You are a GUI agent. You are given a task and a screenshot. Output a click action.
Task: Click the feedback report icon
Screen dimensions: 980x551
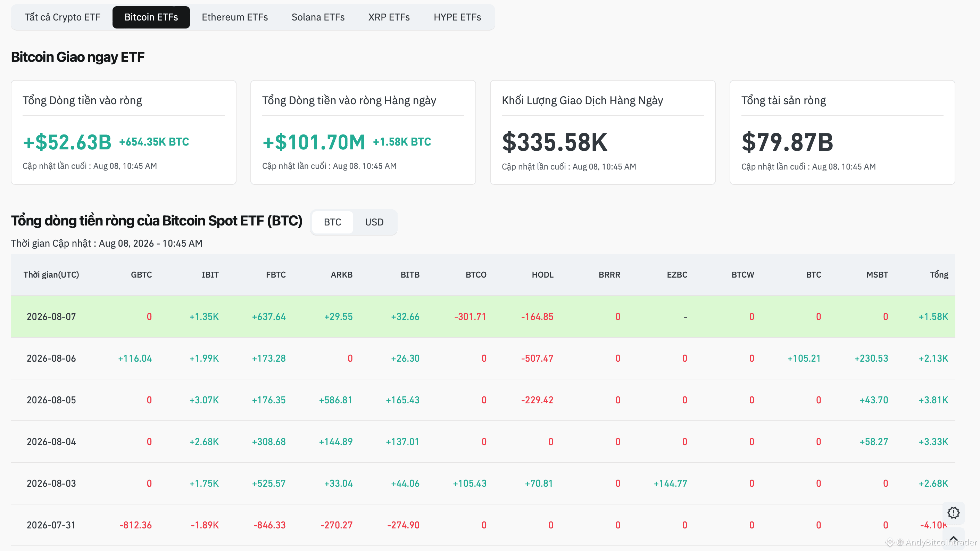(953, 512)
